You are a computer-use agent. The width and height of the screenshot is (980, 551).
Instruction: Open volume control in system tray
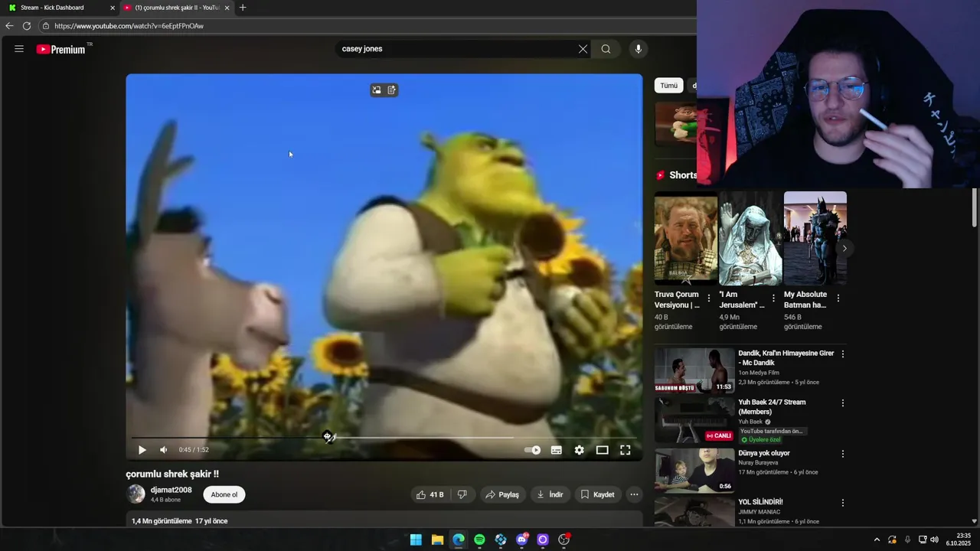pyautogui.click(x=934, y=540)
